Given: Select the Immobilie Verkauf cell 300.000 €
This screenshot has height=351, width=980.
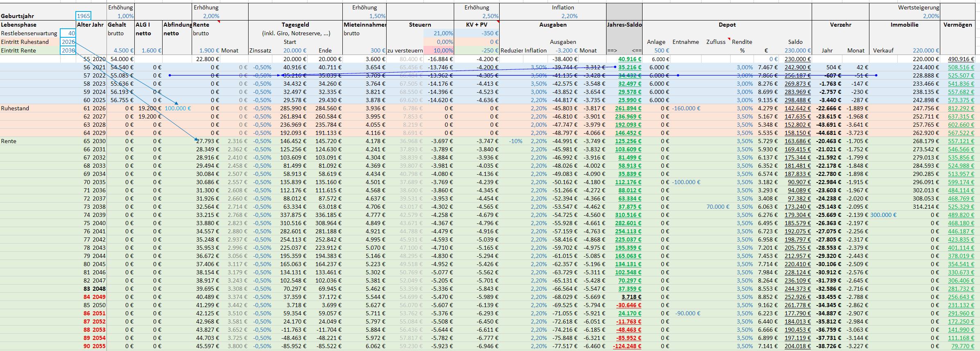Looking at the screenshot, I should pyautogui.click(x=883, y=215).
